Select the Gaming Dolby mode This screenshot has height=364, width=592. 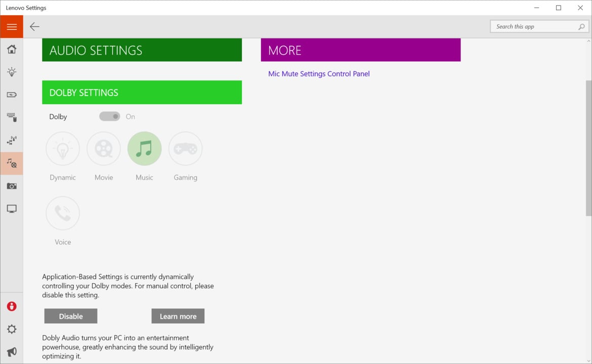(185, 149)
